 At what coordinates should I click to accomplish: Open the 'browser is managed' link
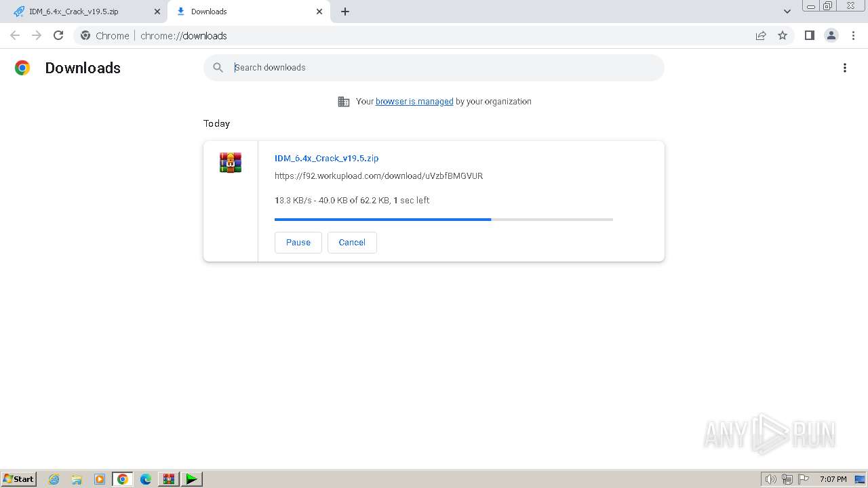coord(414,102)
